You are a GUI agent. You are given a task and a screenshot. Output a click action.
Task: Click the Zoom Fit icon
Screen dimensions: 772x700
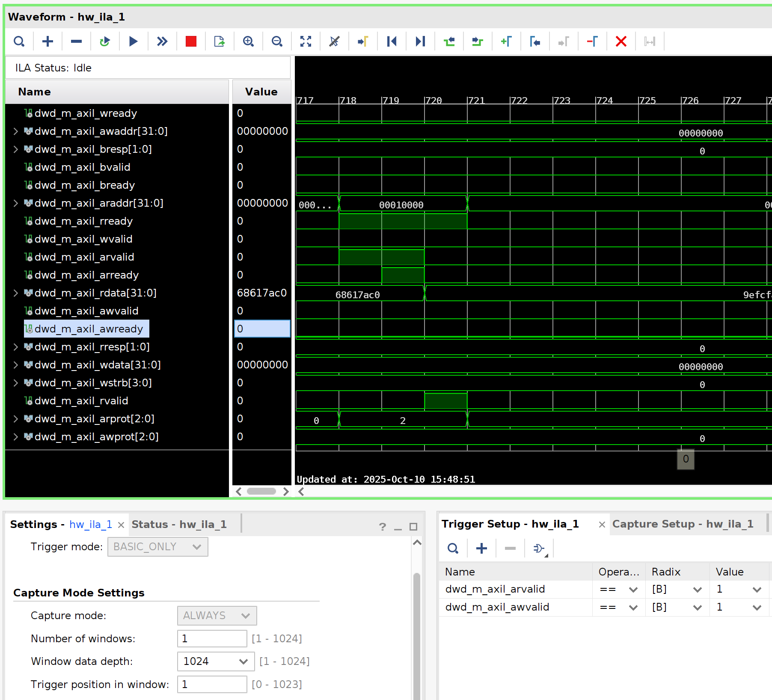tap(306, 42)
